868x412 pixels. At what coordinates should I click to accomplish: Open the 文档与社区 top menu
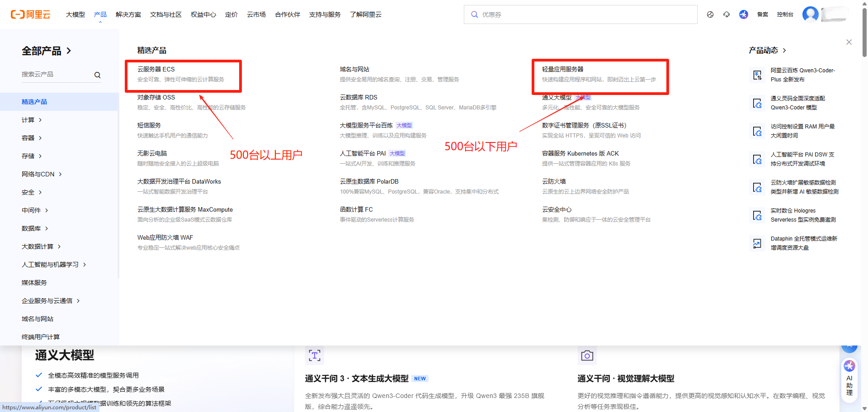(x=166, y=14)
